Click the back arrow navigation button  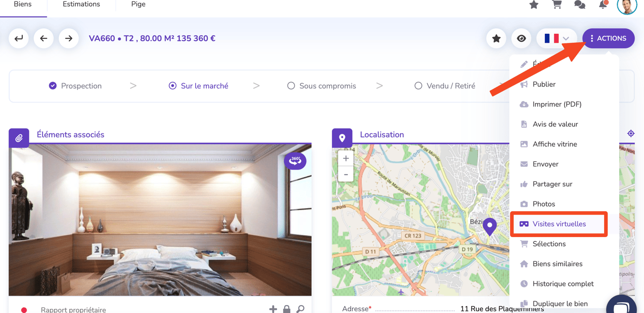pos(44,38)
